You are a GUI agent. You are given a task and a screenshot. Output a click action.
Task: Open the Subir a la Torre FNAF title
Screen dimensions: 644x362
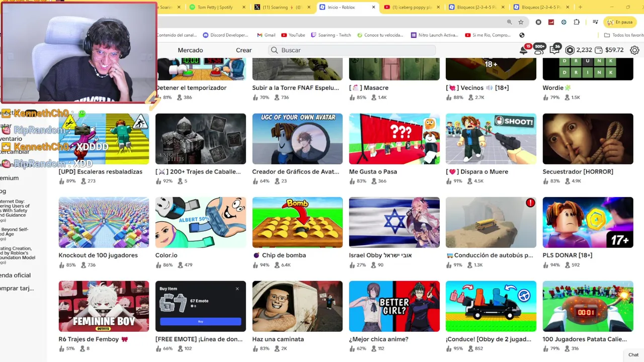[296, 88]
